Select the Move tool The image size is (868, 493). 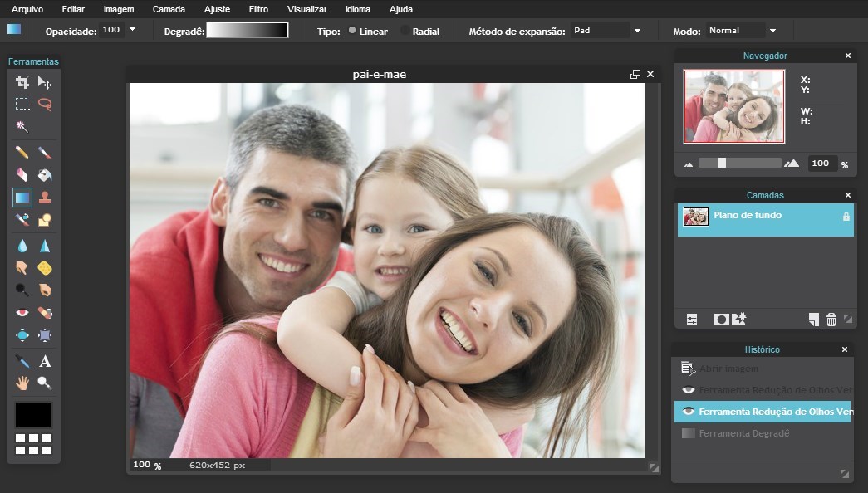(x=45, y=82)
